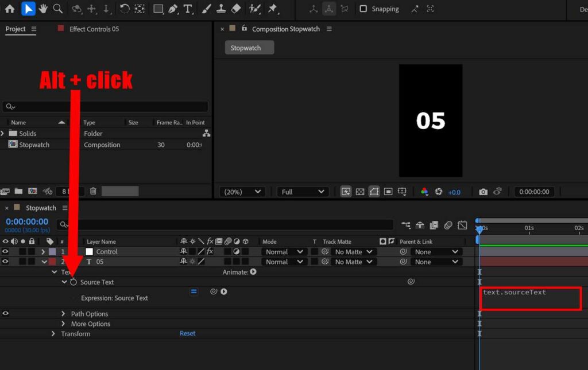Enable Motion Blur for the timeline

coord(448,225)
